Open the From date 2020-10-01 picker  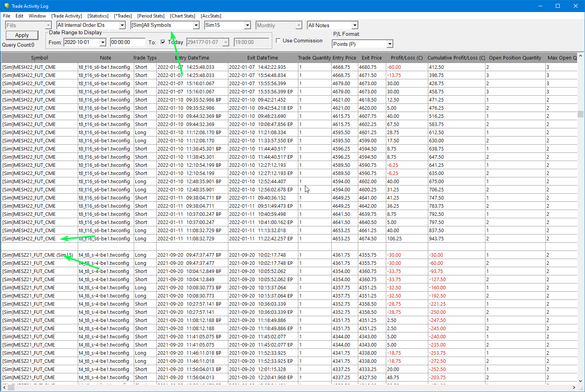coord(103,42)
